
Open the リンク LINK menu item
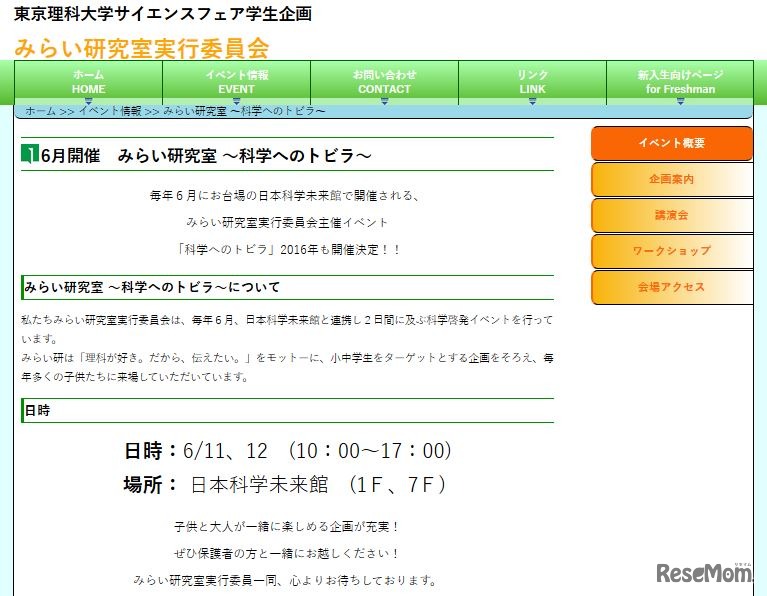pos(532,82)
